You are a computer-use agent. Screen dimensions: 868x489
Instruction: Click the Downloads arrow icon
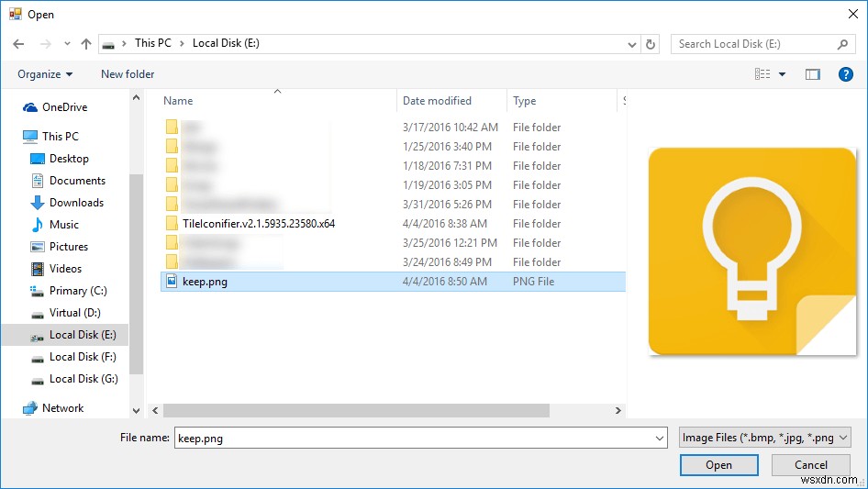(x=38, y=203)
